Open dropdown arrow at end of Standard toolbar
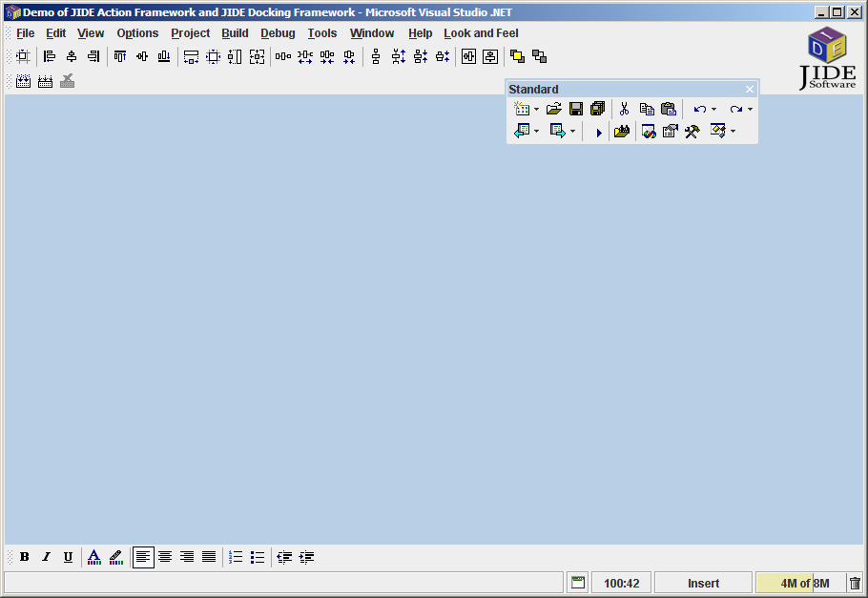868x598 pixels. click(x=733, y=132)
